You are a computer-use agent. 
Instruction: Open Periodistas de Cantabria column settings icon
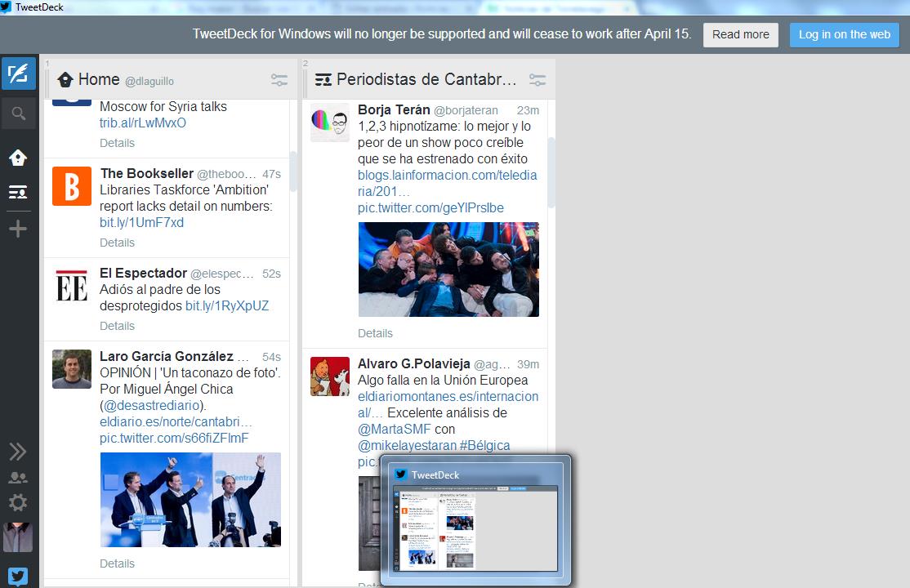[538, 80]
